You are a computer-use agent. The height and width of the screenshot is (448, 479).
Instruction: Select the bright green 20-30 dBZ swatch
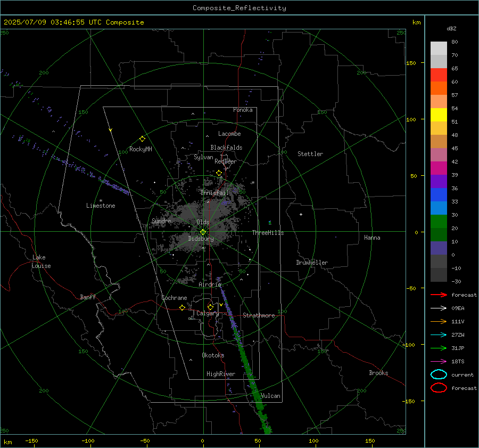[439, 222]
